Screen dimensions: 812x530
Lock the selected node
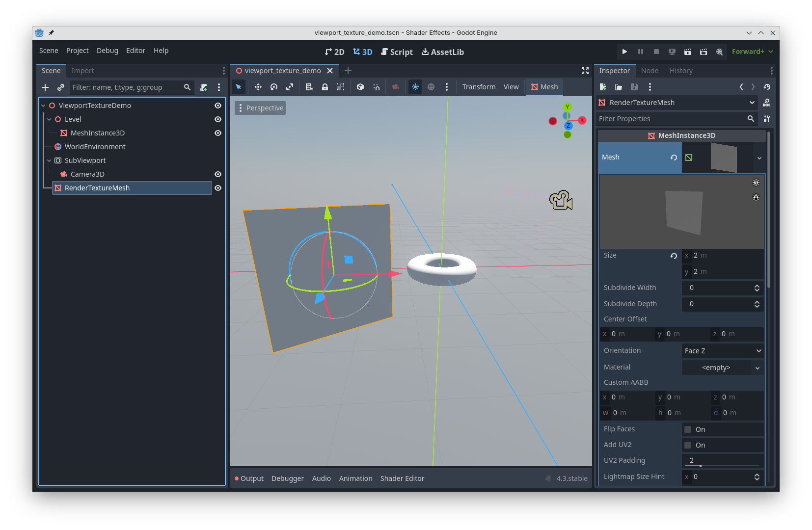pos(325,87)
